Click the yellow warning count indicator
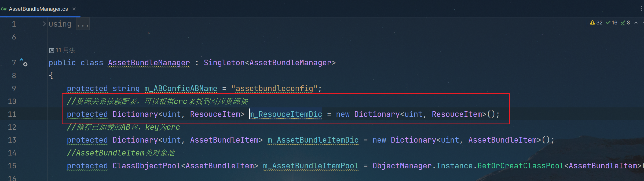Screen dimensions: 644x181 point(596,23)
